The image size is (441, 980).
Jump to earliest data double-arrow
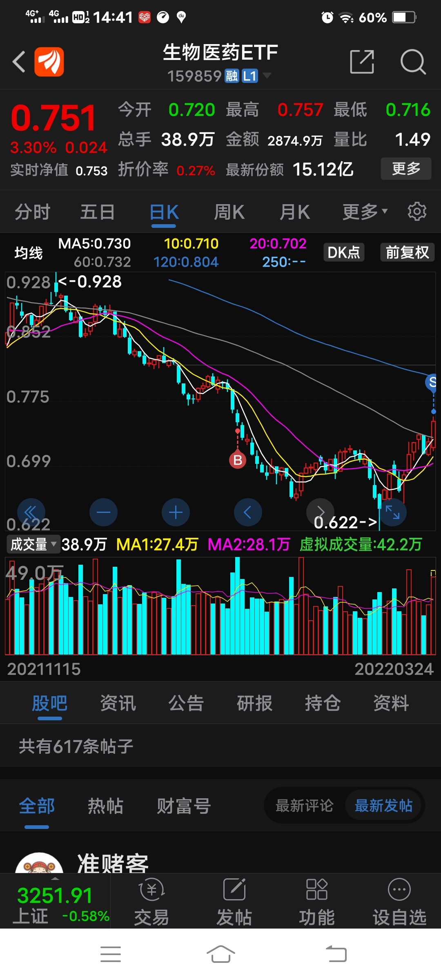click(31, 512)
